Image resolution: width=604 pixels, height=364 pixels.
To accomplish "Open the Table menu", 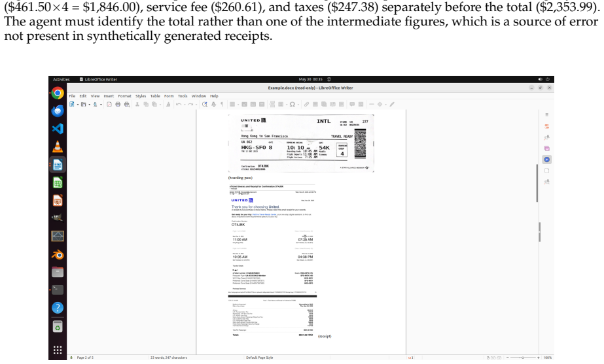I will (x=155, y=96).
